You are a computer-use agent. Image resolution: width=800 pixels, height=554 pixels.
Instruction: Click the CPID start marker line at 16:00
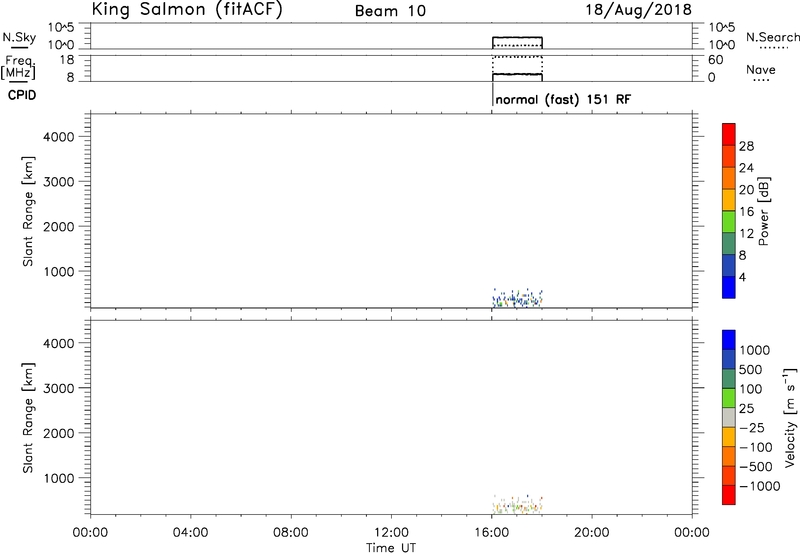[x=492, y=94]
